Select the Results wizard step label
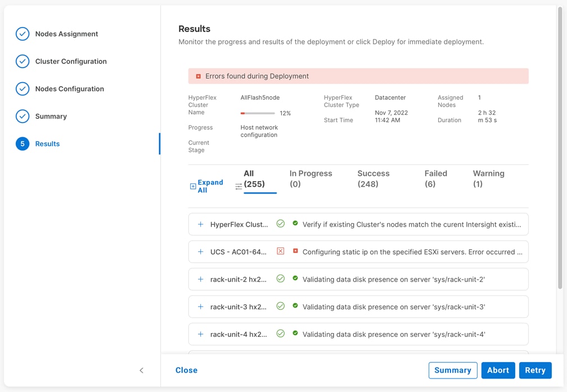 pos(47,144)
